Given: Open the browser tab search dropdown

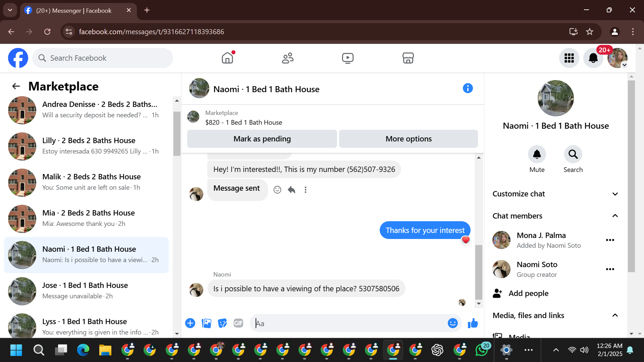Looking at the screenshot, I should tap(10, 10).
